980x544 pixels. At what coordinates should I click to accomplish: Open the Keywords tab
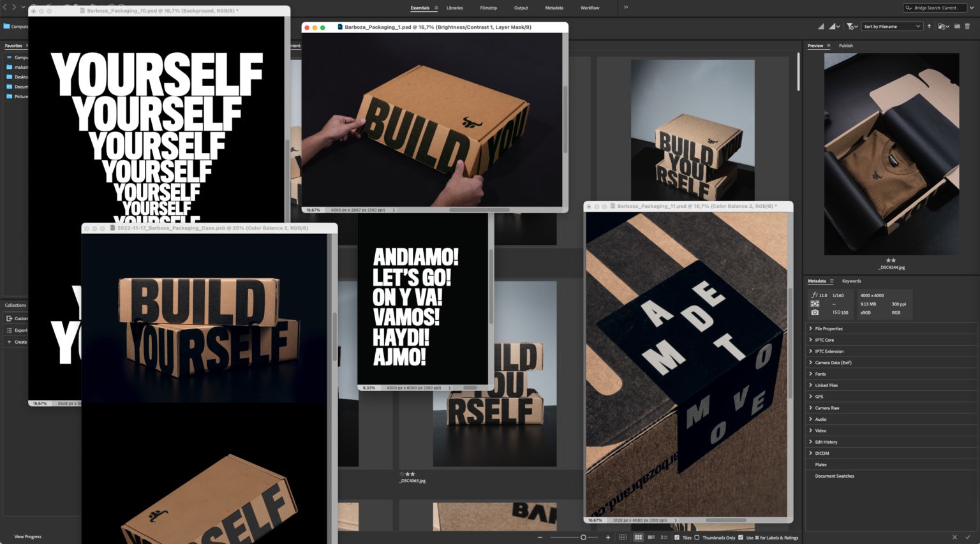851,281
